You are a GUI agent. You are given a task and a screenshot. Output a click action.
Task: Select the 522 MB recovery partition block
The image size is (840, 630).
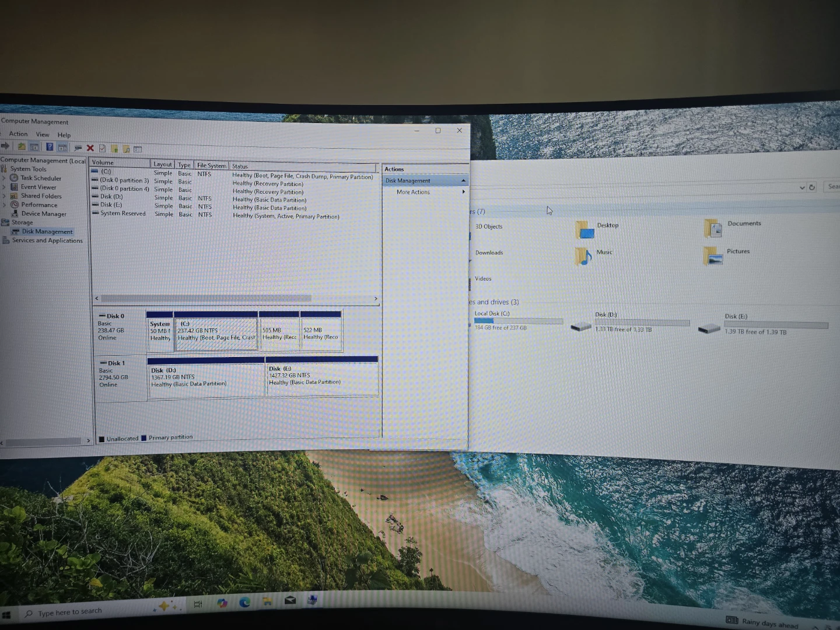(x=321, y=331)
